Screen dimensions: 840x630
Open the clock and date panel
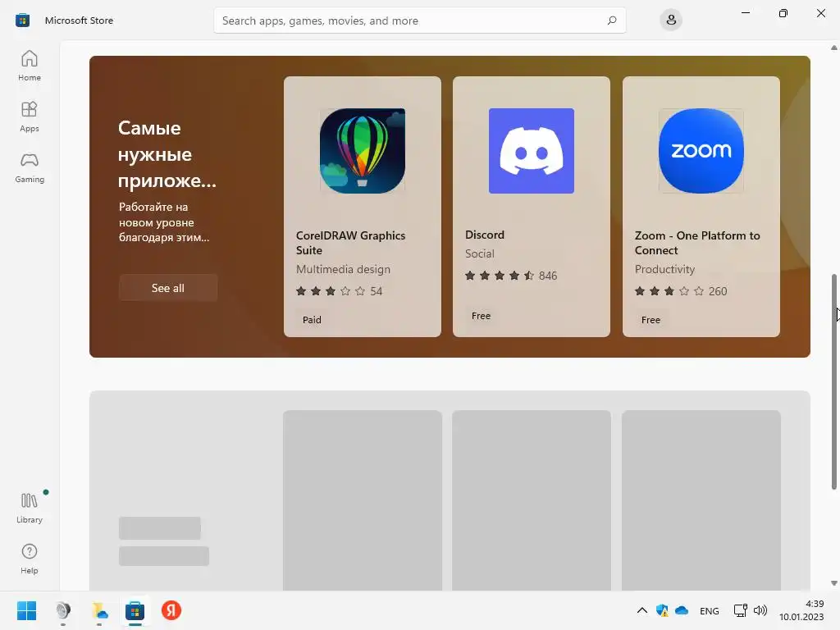tap(801, 610)
